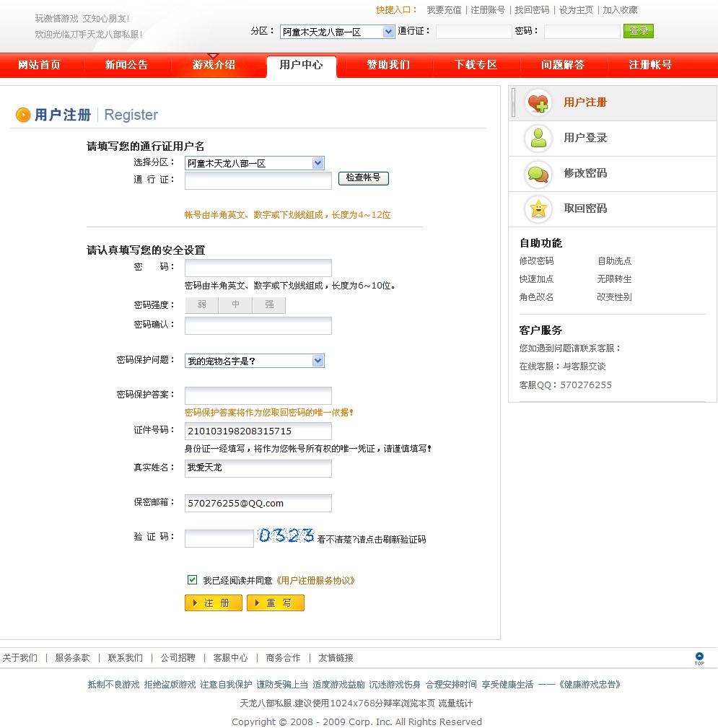Open the 密码保护问题 security question dropdown
This screenshot has height=728, width=718.
[318, 361]
